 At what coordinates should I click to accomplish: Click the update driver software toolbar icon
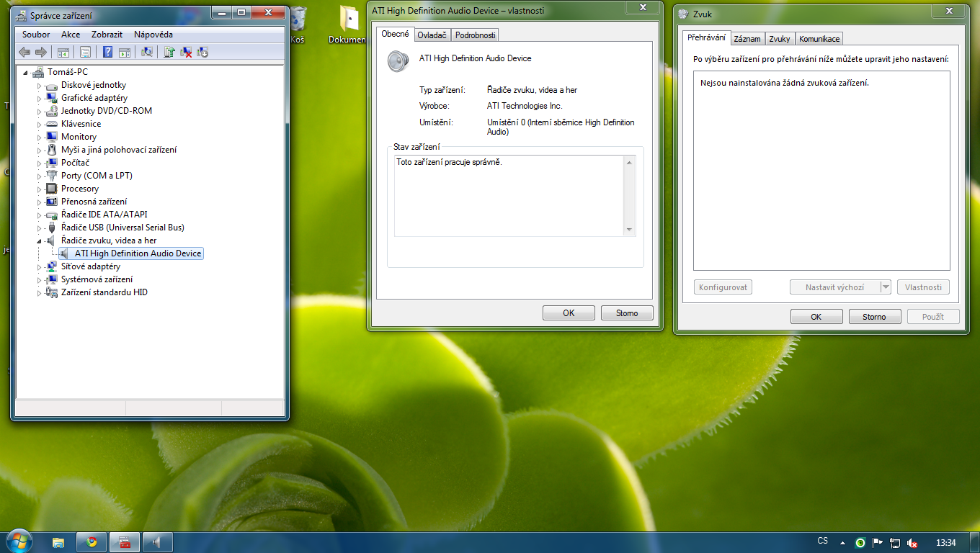pos(169,52)
